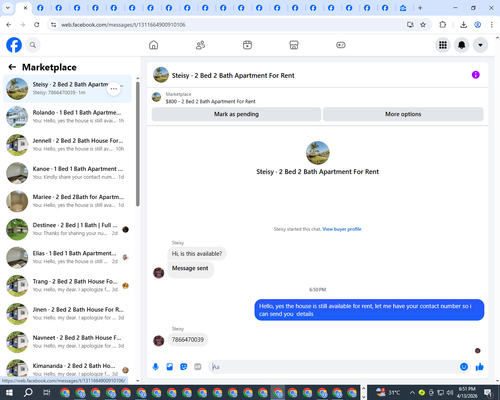Screen dimensions: 500x400
Task: Send a thumbs-up like
Action: click(480, 367)
